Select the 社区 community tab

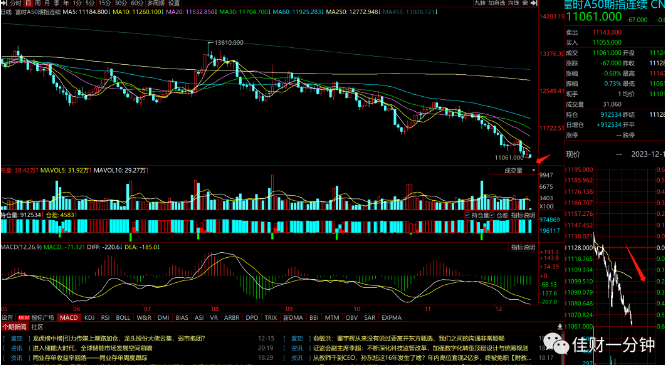tap(37, 327)
